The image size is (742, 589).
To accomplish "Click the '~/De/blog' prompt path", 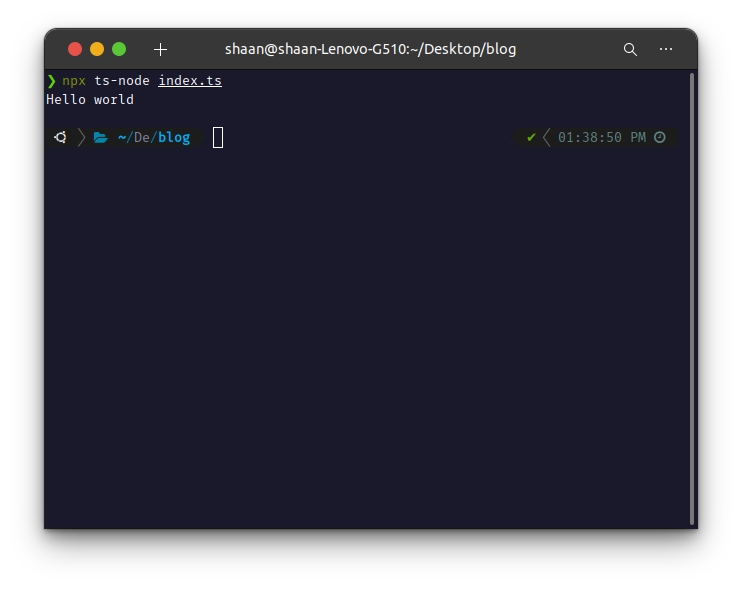I will (154, 137).
